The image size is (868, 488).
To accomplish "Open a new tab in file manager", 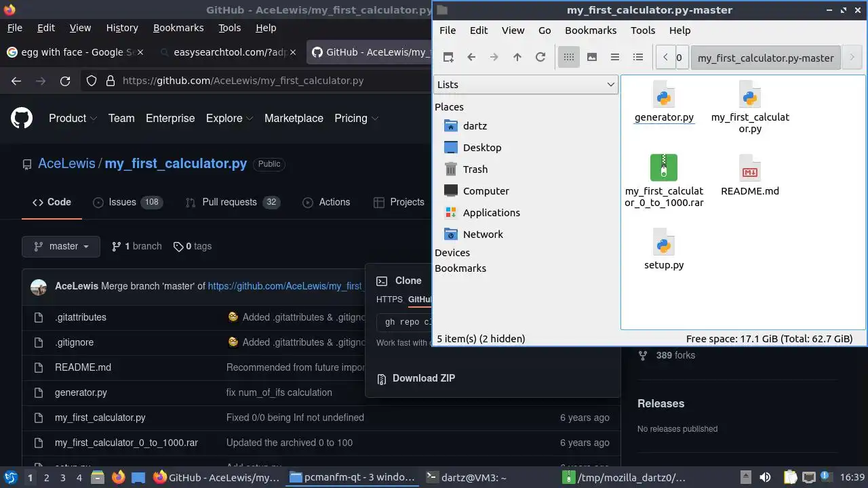I will pyautogui.click(x=448, y=58).
